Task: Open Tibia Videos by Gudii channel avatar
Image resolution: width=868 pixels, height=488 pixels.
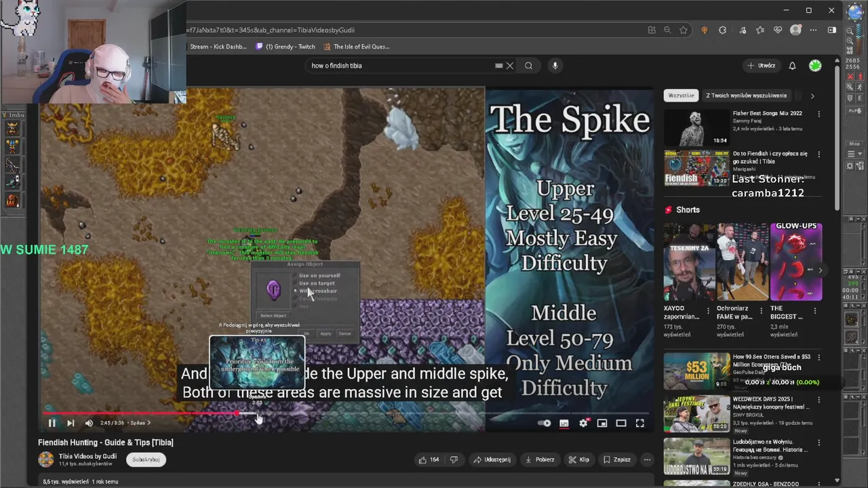Action: point(45,460)
